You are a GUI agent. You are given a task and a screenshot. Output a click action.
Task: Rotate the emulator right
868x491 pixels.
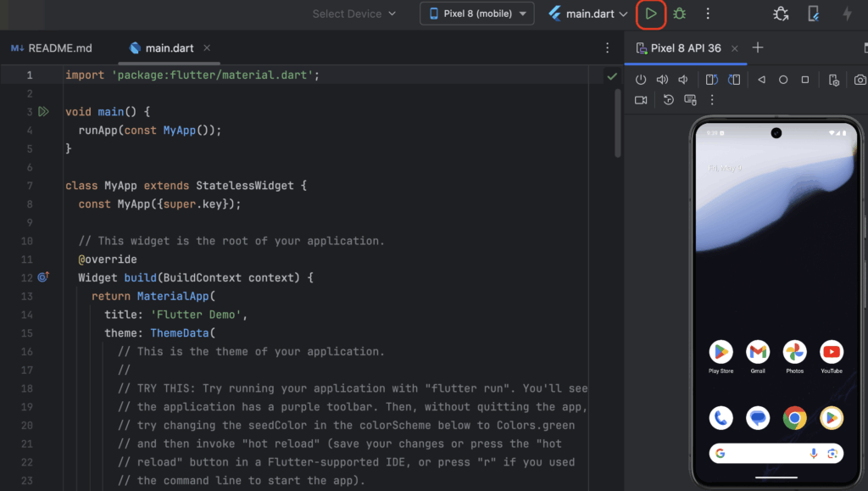click(734, 80)
